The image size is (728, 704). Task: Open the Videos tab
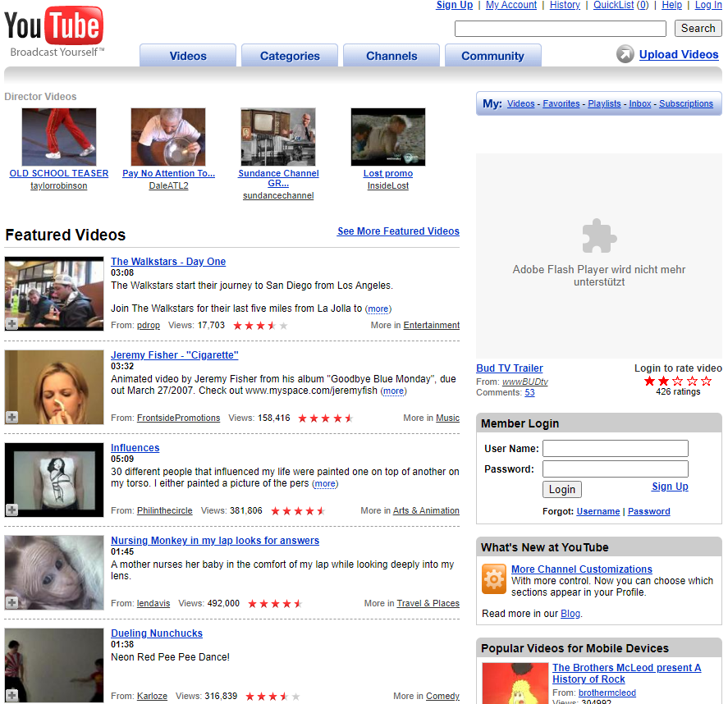tap(188, 56)
